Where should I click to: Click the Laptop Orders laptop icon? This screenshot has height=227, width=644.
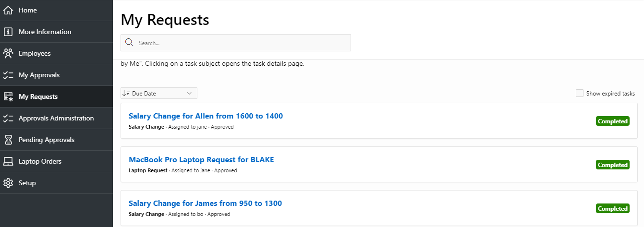tap(8, 161)
